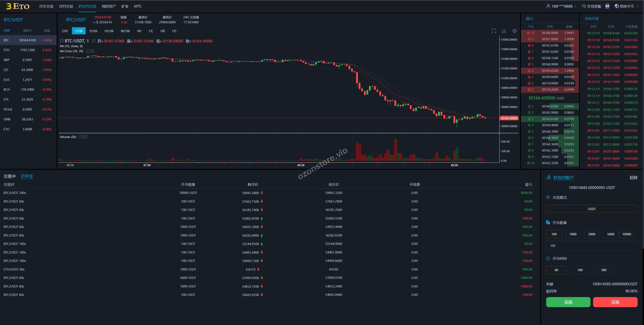Image resolution: width=644 pixels, height=325 pixels.
Task: Collapse the BTC/USDT chart legend
Action: 62,41
